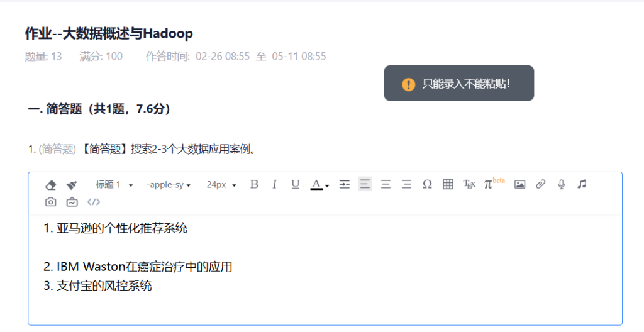This screenshot has width=644, height=332.
Task: Toggle italic formatting
Action: click(x=274, y=184)
